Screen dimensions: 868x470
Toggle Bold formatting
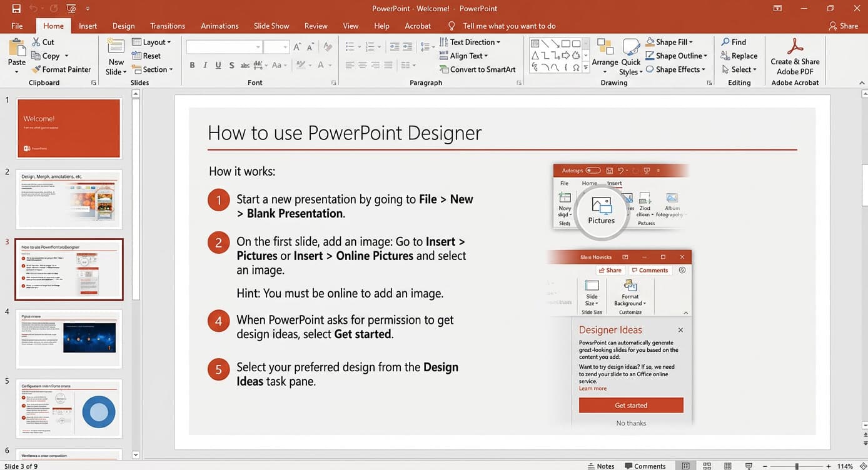[192, 65]
